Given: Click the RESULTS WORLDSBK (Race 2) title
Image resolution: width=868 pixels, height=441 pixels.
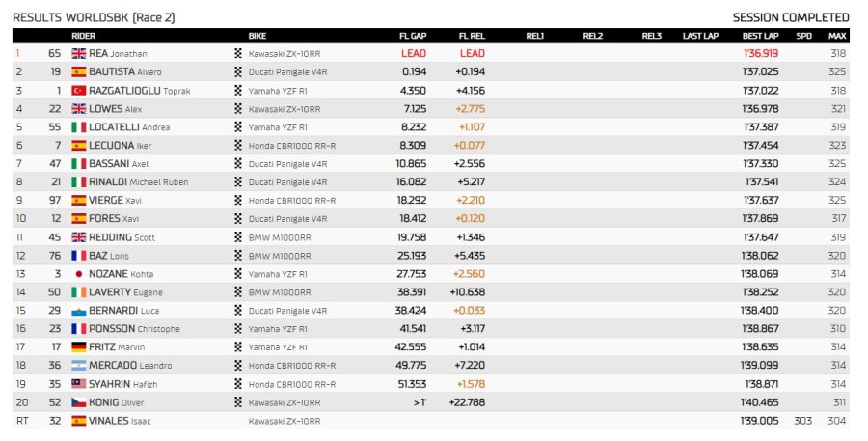Looking at the screenshot, I should pyautogui.click(x=94, y=17).
